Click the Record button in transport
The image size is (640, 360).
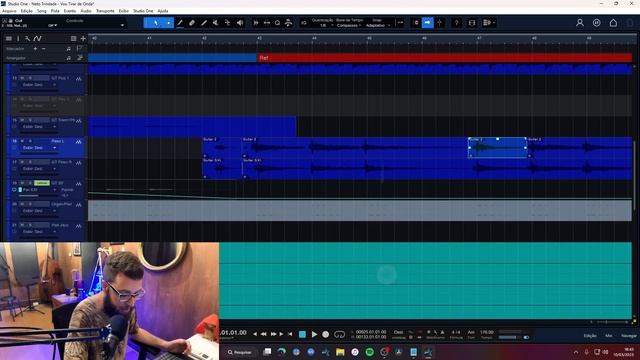(x=326, y=334)
